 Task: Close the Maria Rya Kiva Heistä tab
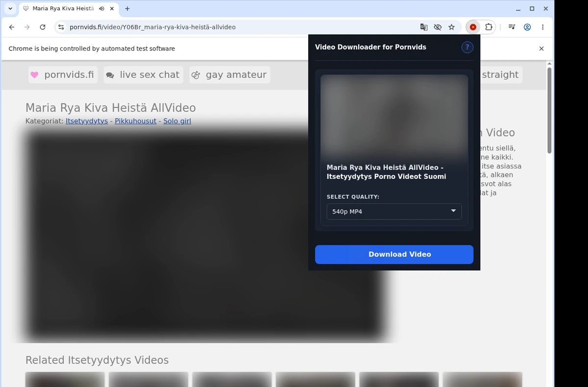[x=112, y=8]
